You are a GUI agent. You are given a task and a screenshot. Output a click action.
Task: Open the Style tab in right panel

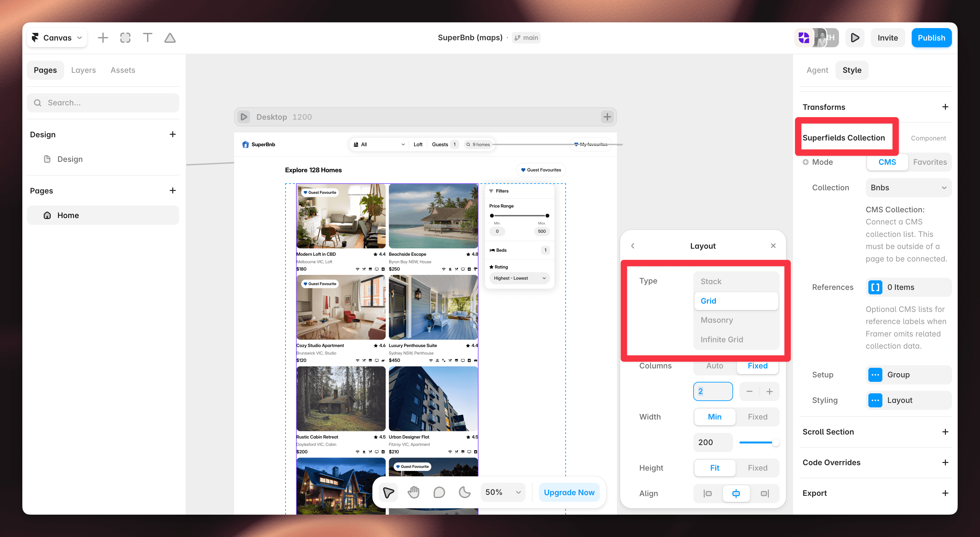(852, 70)
